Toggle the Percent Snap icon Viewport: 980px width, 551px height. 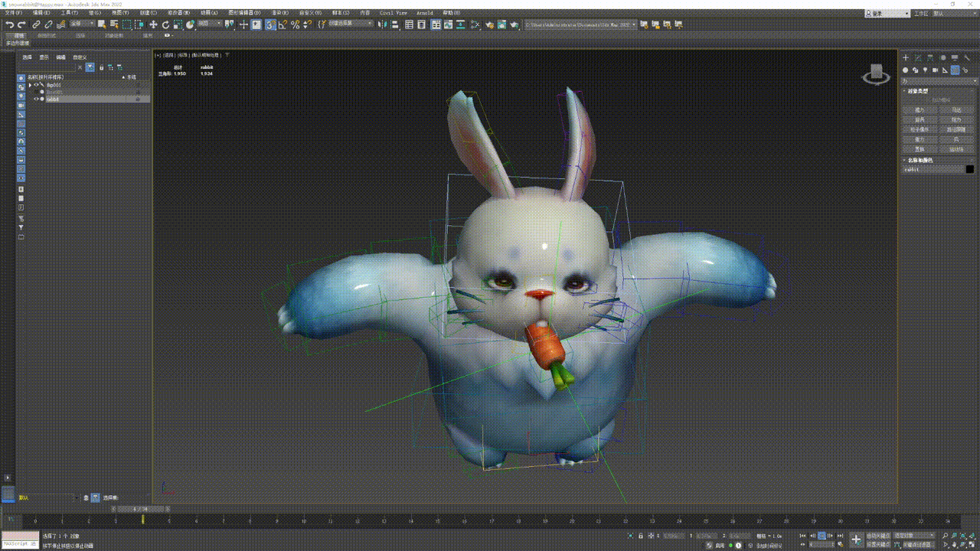pyautogui.click(x=295, y=24)
